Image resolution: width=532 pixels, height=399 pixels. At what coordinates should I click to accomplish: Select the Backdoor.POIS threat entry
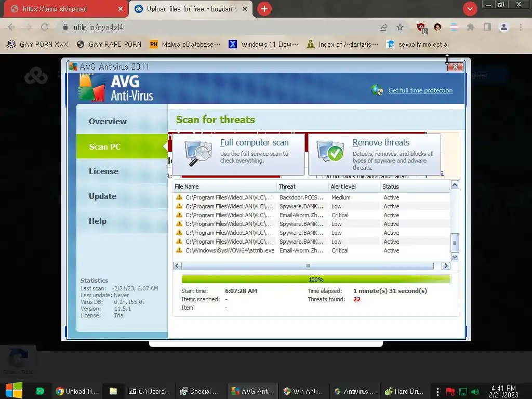click(301, 197)
